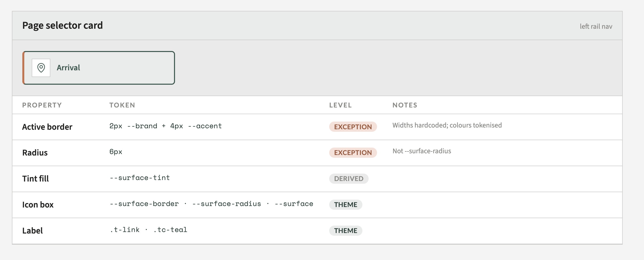This screenshot has width=644, height=260.
Task: Click the DERIVED badge for Tint fill
Action: coord(349,179)
